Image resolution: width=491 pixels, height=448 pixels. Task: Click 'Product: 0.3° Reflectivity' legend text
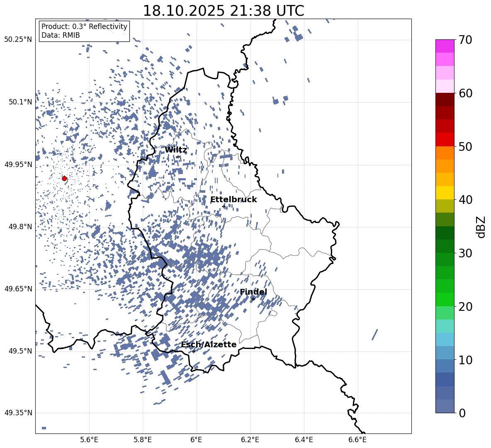(84, 27)
